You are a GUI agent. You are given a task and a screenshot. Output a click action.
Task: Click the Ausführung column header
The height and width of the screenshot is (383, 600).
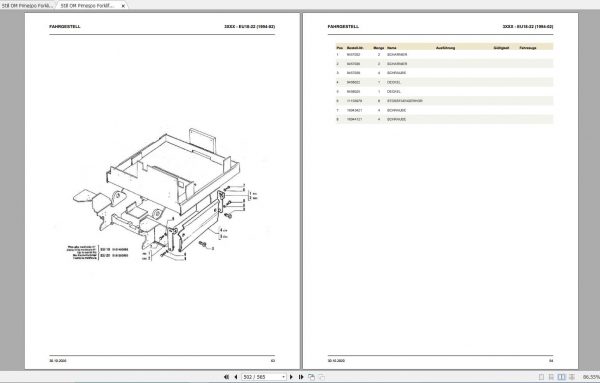tap(445, 48)
